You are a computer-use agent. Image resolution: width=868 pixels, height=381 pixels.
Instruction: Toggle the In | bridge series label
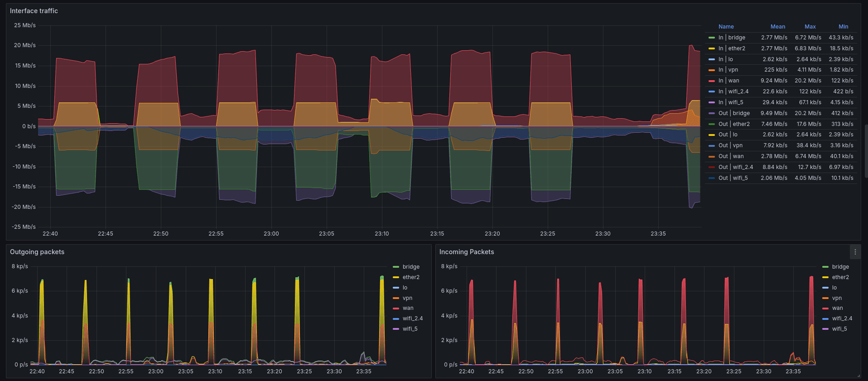[732, 38]
